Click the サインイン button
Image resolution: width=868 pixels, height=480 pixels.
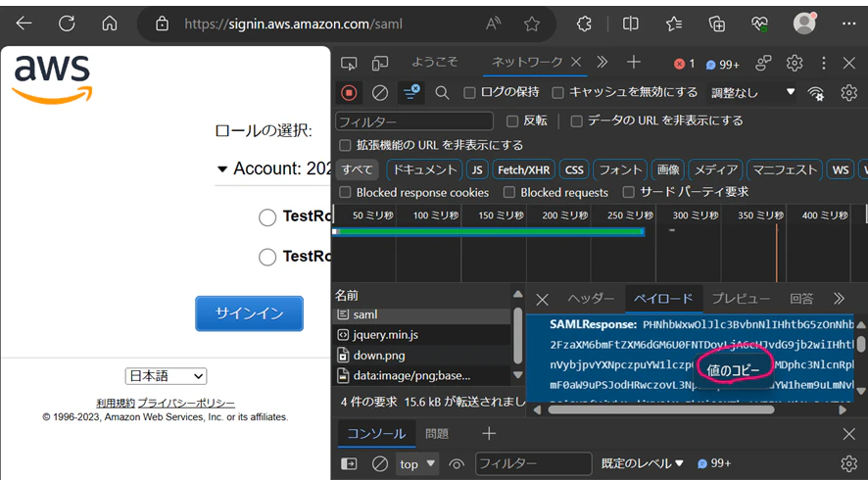coord(249,313)
